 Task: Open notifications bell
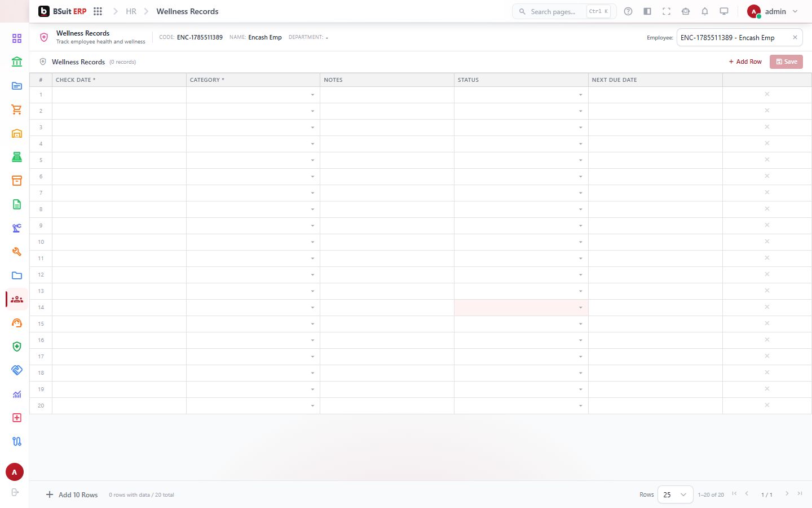point(705,11)
